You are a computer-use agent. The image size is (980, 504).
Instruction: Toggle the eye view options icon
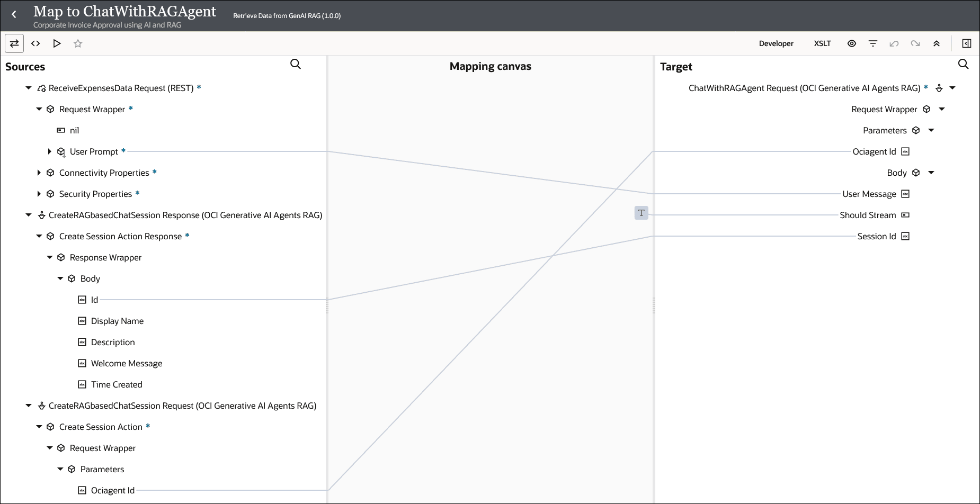pos(852,43)
